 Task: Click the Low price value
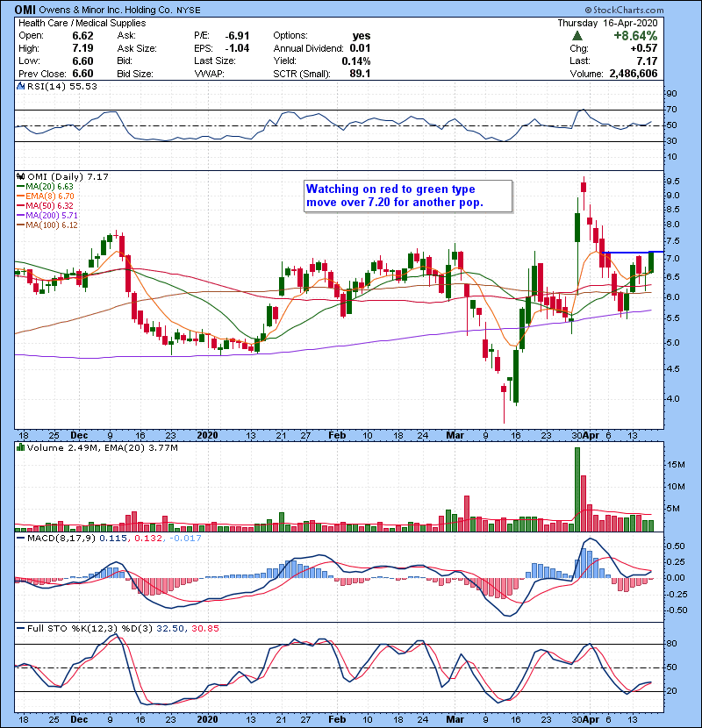tap(82, 61)
